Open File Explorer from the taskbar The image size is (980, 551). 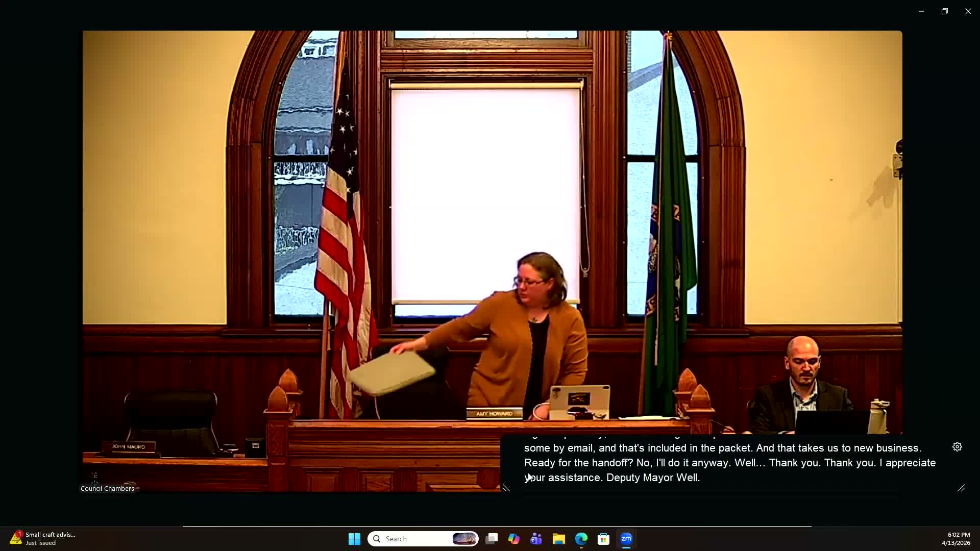pyautogui.click(x=559, y=539)
